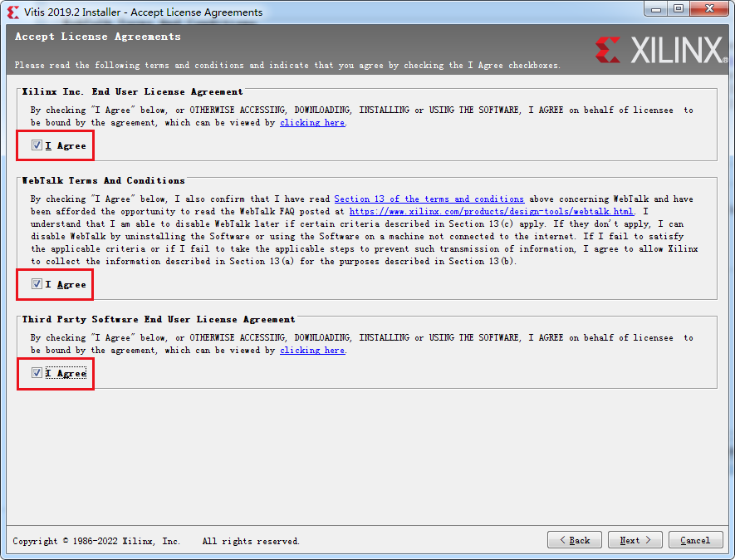Close the Vitis Installer window
Viewport: 735px width, 560px height.
(x=710, y=9)
